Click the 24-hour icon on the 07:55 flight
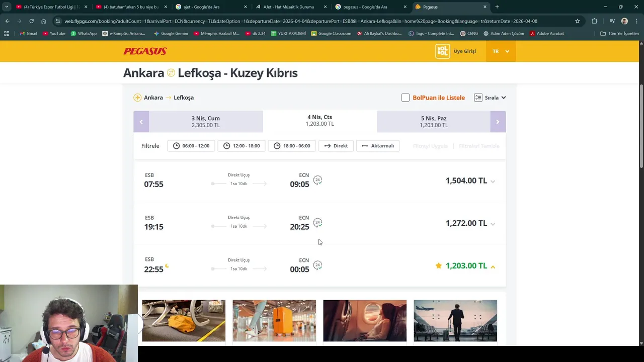The width and height of the screenshot is (644, 362). coord(317,180)
